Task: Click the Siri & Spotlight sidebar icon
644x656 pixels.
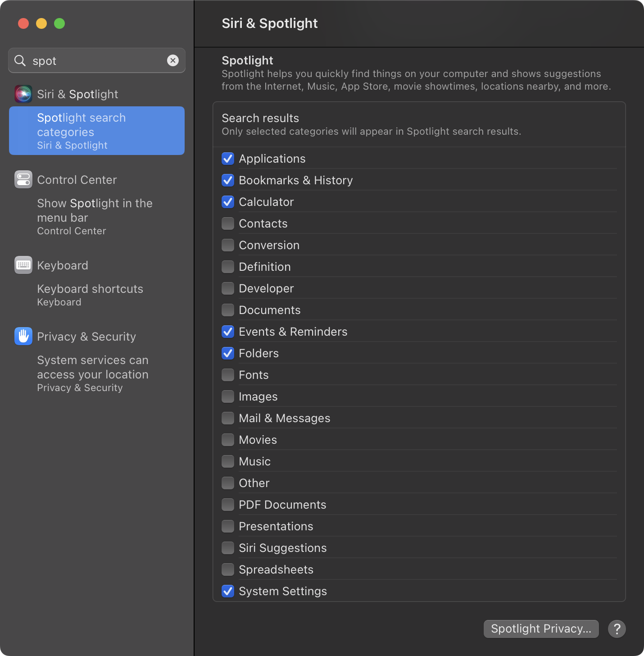Action: [23, 94]
